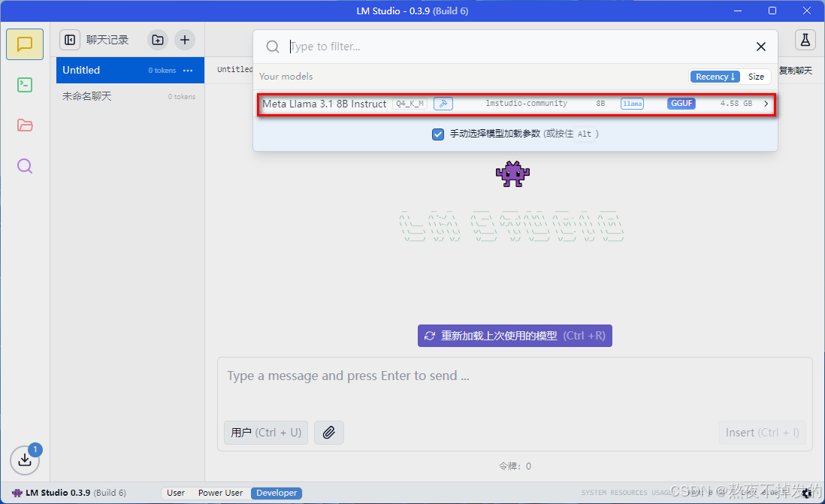Image resolution: width=825 pixels, height=504 pixels.
Task: Click the 令牌: 0 token counter
Action: (515, 466)
